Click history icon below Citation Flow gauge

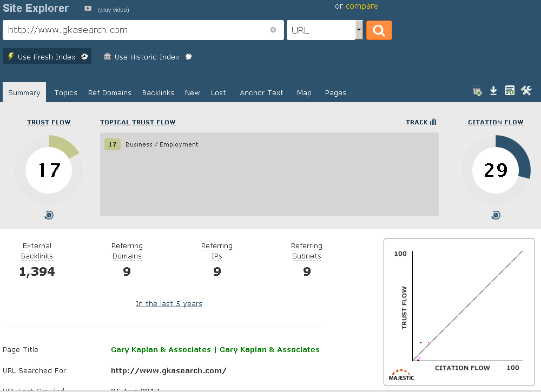[496, 215]
